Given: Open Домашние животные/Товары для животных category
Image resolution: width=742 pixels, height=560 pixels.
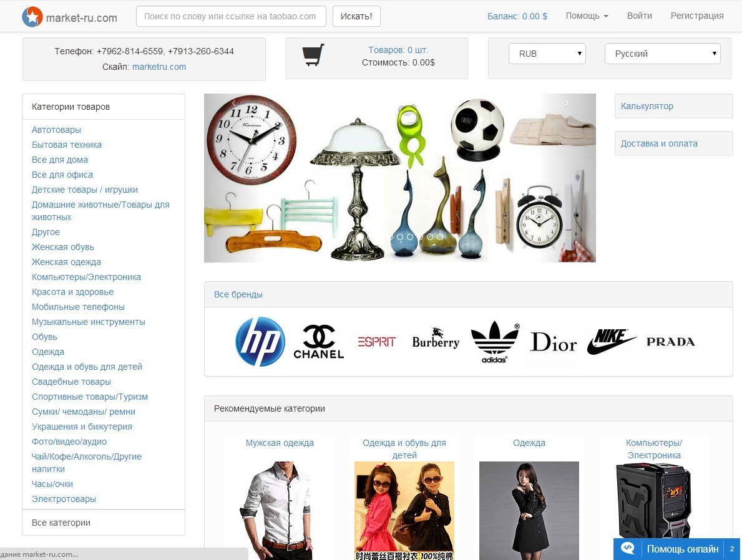Looking at the screenshot, I should point(100,211).
